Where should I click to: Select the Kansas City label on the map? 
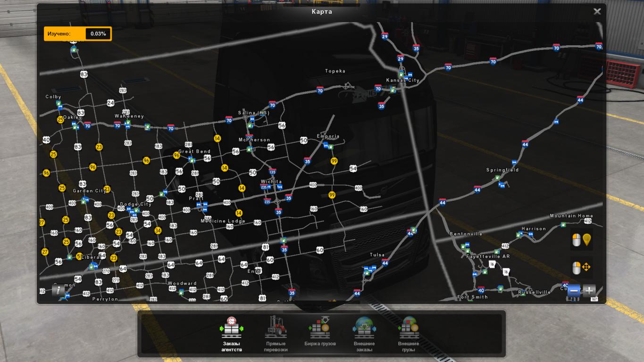[x=402, y=81]
